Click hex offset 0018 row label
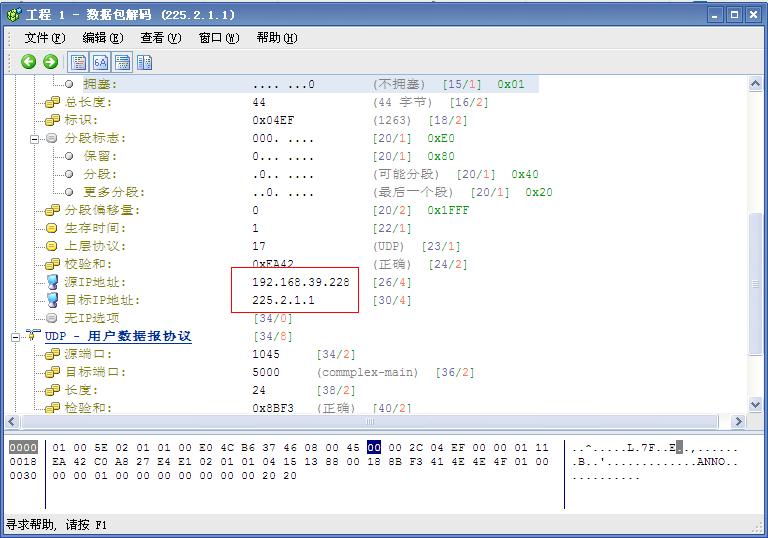Screen dimensions: 768x538 (x=23, y=462)
